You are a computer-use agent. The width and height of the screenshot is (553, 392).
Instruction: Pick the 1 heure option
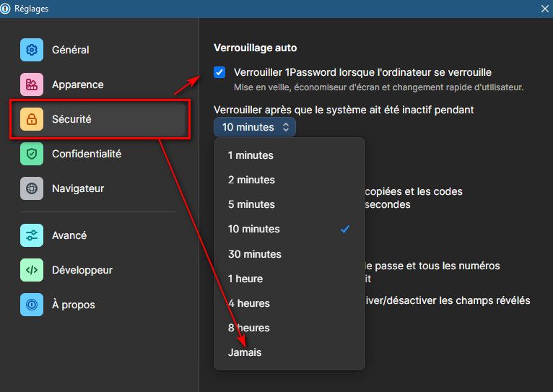coord(245,279)
